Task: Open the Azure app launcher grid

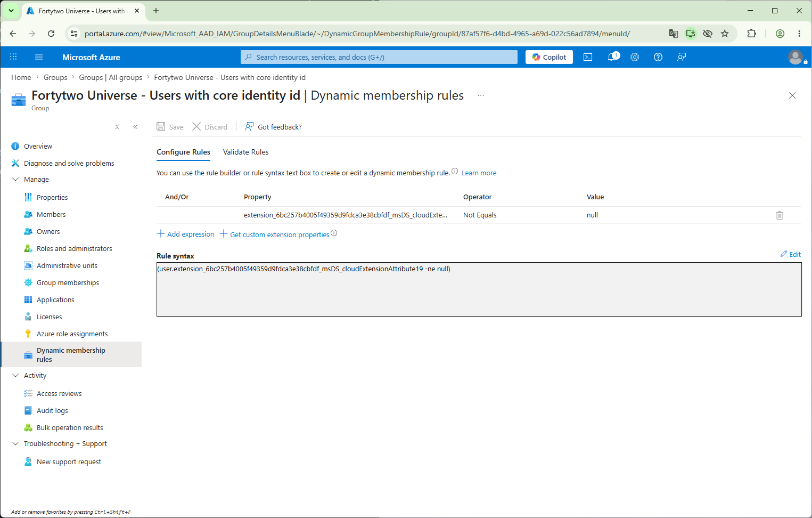Action: pos(13,57)
